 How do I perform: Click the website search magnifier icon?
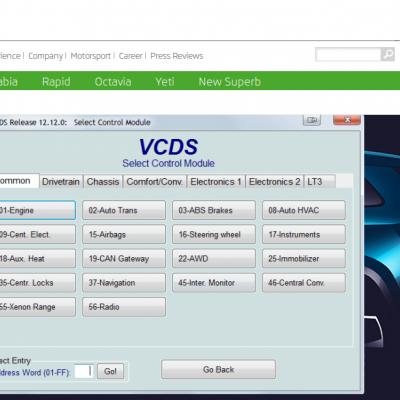point(388,54)
